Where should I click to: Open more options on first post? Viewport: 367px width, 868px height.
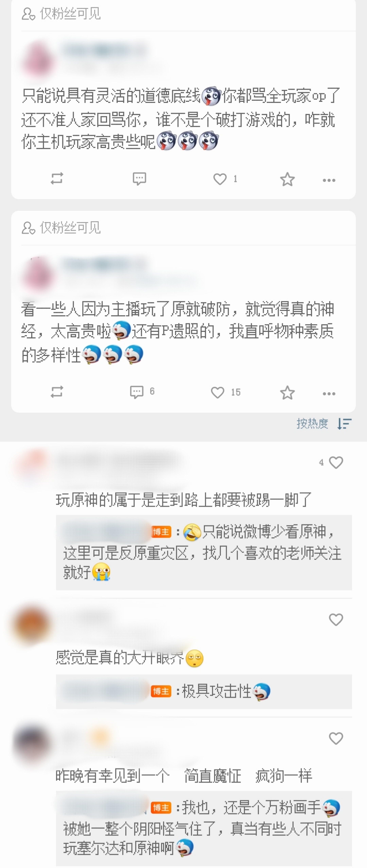[329, 180]
